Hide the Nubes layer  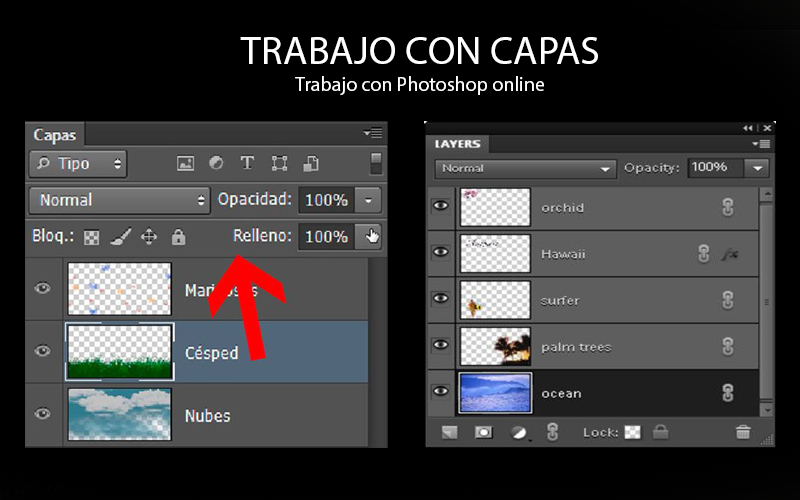(42, 414)
